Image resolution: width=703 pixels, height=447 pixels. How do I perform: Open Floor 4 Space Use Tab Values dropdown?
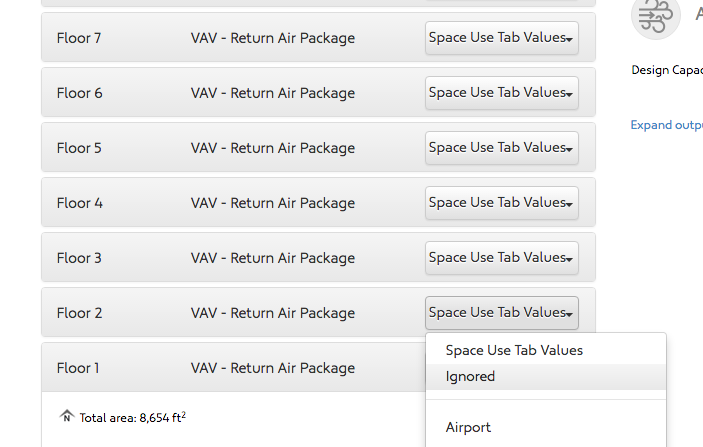502,203
